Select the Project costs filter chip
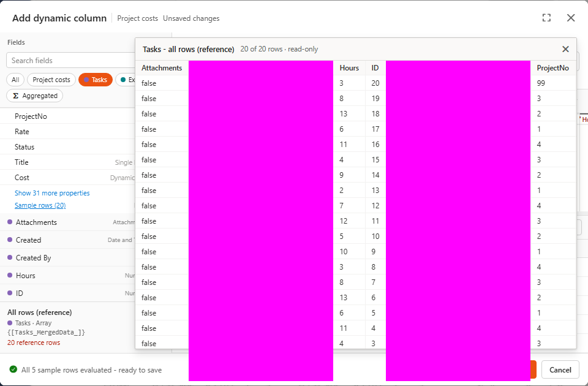The image size is (588, 386). click(51, 80)
